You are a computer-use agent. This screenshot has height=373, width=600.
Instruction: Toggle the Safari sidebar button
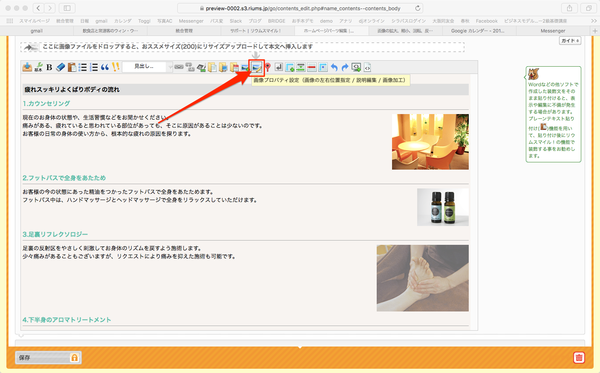point(67,8)
